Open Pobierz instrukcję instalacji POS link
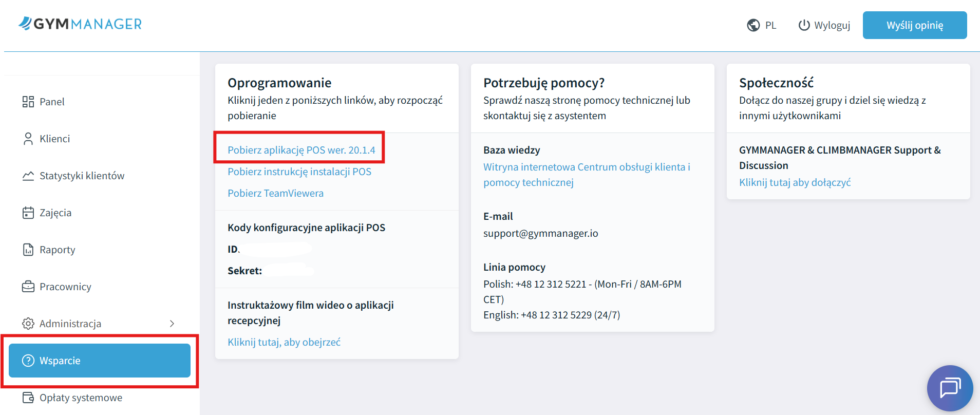The image size is (980, 415). (x=299, y=172)
